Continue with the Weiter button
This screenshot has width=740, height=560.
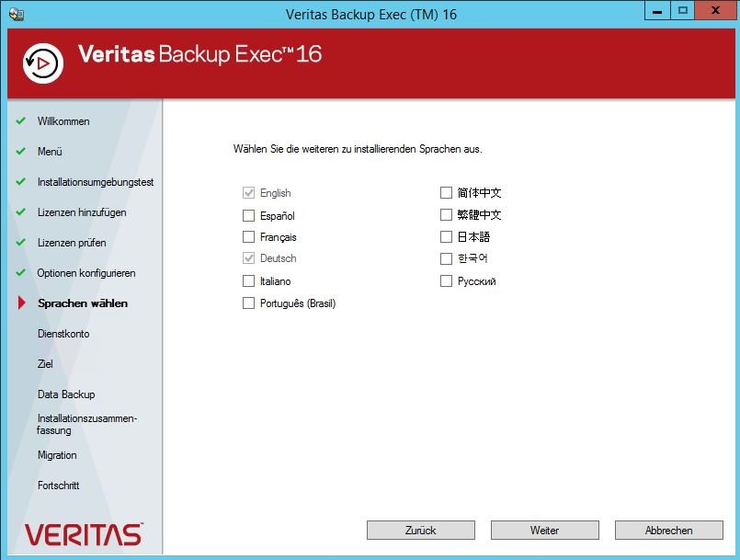(x=544, y=531)
